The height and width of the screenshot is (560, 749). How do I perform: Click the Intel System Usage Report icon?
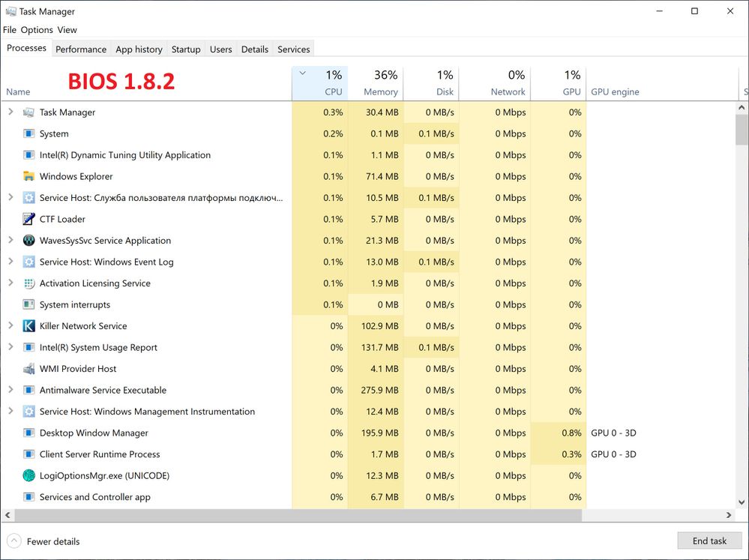28,347
